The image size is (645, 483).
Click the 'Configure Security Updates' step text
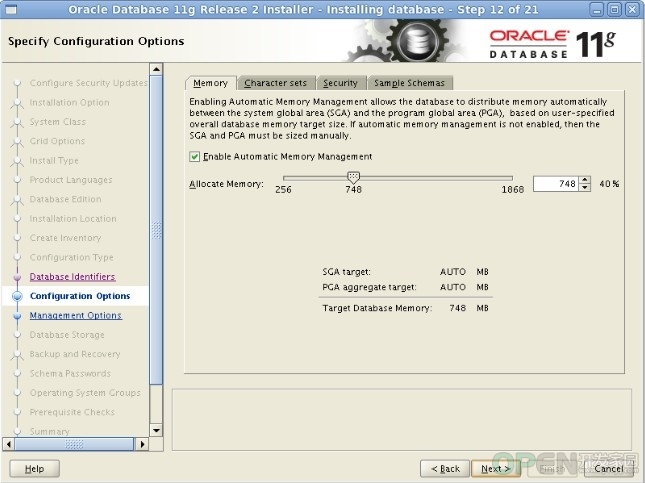pos(88,83)
